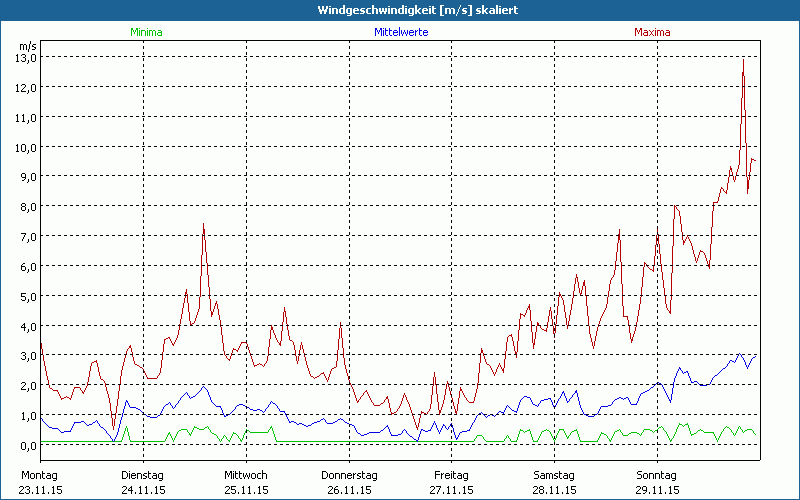Click the blue Mittelwerte legend label
The image size is (800, 500).
tap(401, 32)
